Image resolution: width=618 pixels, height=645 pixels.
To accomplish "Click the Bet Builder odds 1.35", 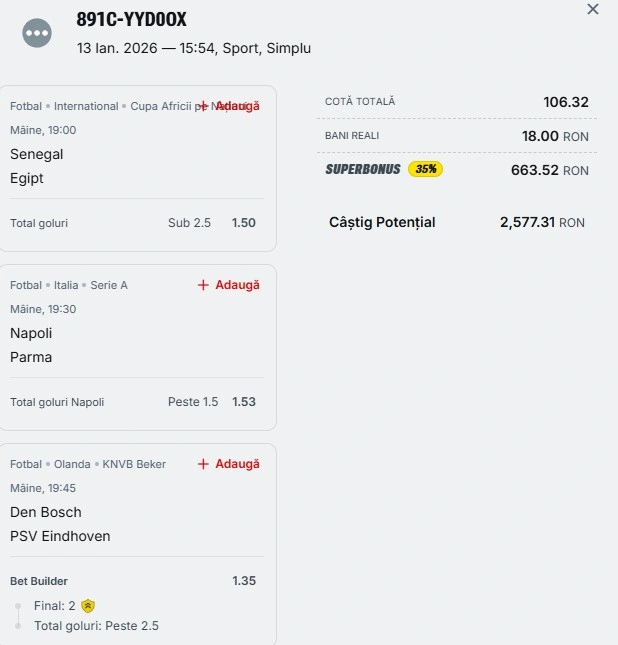I will (x=244, y=581).
